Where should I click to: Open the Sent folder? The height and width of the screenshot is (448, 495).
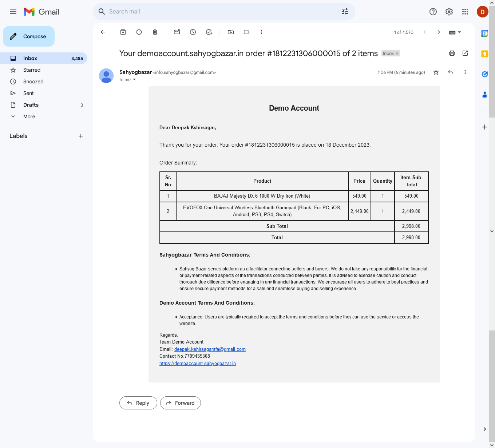pos(44,93)
